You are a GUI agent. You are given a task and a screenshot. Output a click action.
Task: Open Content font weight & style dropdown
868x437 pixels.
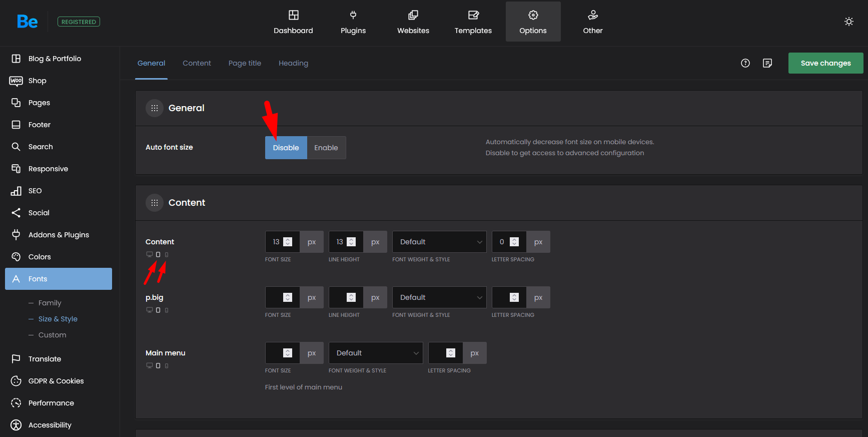tap(439, 242)
